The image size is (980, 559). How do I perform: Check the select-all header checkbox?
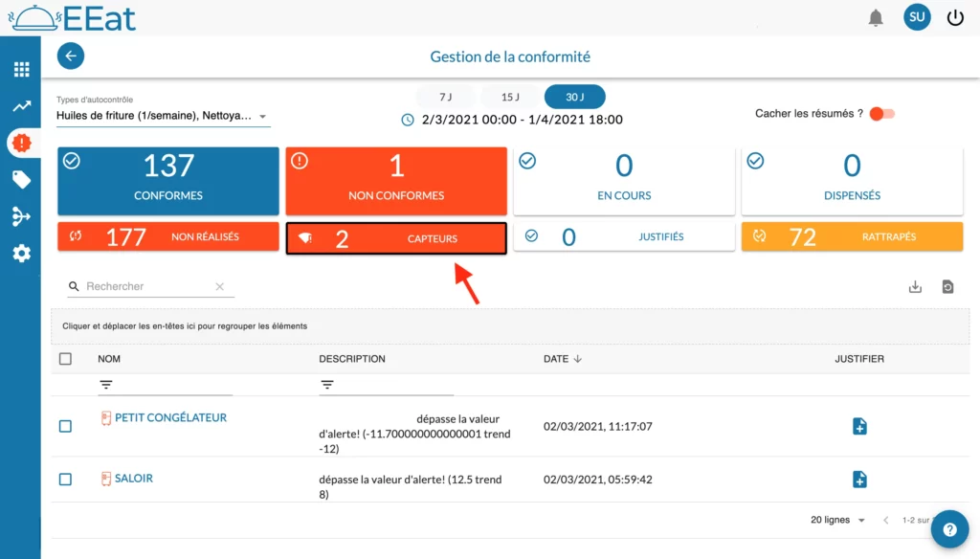pos(65,359)
